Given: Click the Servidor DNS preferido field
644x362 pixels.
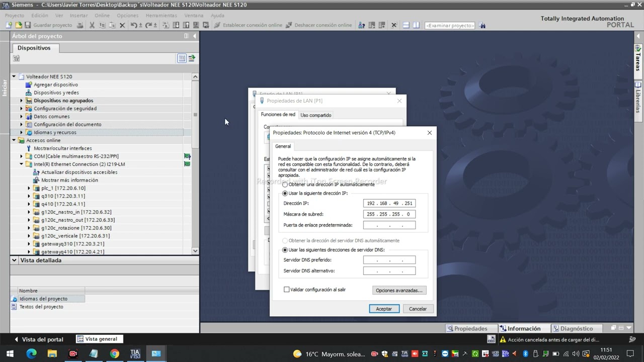Looking at the screenshot, I should pyautogui.click(x=389, y=260).
